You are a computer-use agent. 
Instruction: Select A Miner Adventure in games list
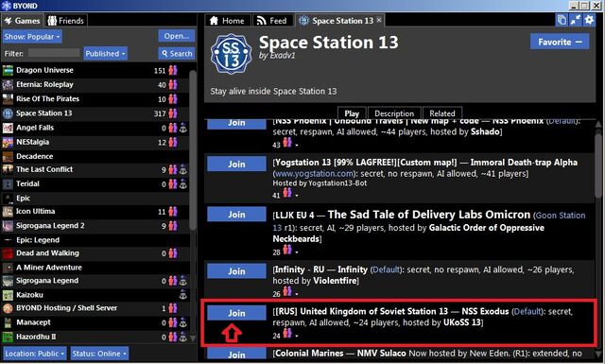pos(95,268)
